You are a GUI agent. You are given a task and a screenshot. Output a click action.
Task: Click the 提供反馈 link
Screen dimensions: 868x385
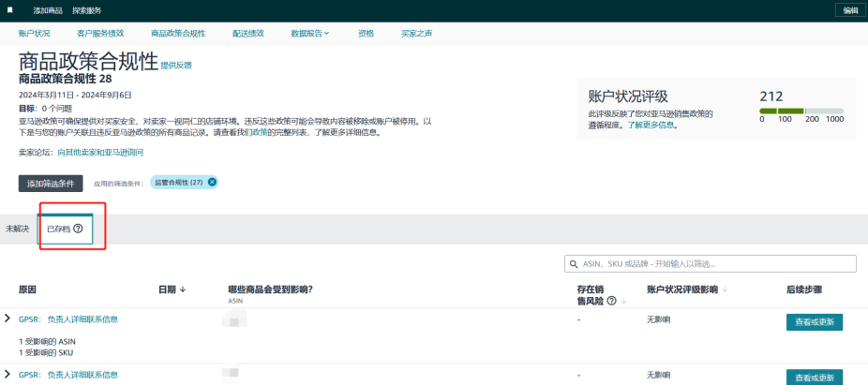(176, 65)
